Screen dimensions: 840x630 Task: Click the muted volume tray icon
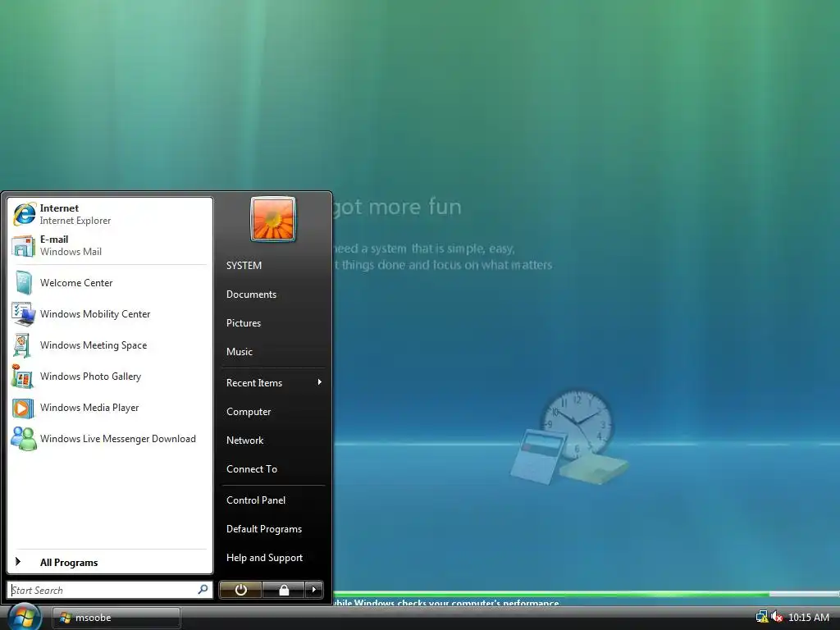[x=777, y=617]
